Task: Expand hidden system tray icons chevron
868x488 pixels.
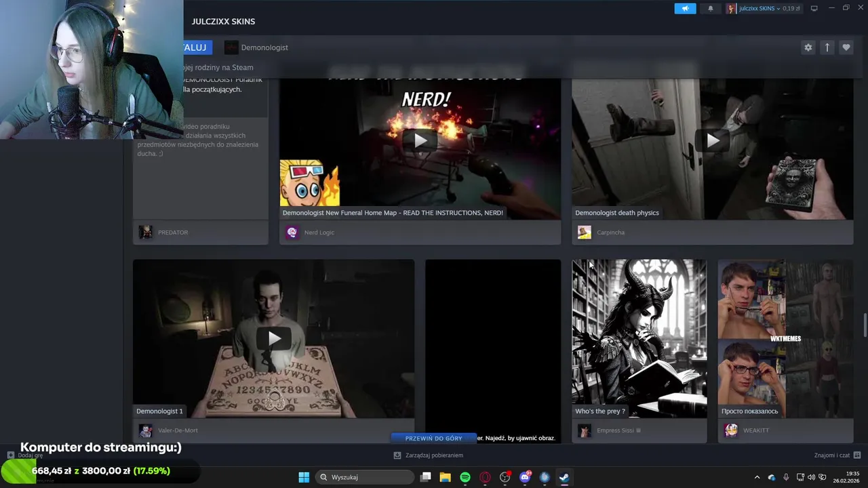Action: pyautogui.click(x=757, y=477)
